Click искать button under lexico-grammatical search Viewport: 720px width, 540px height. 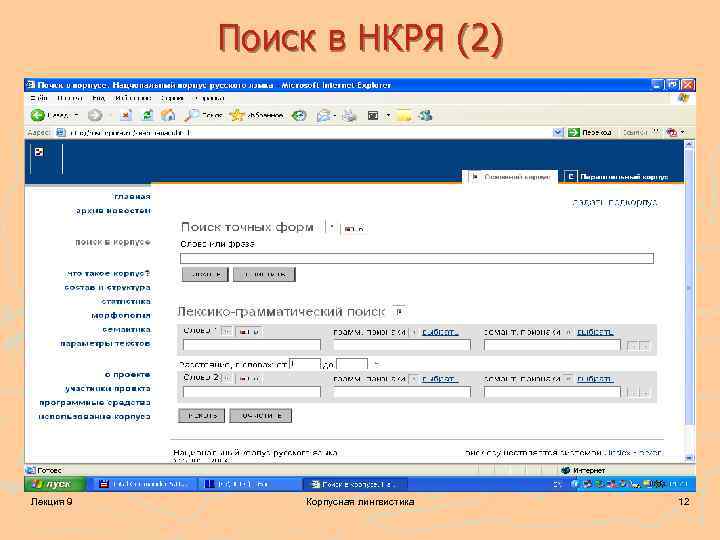202,416
